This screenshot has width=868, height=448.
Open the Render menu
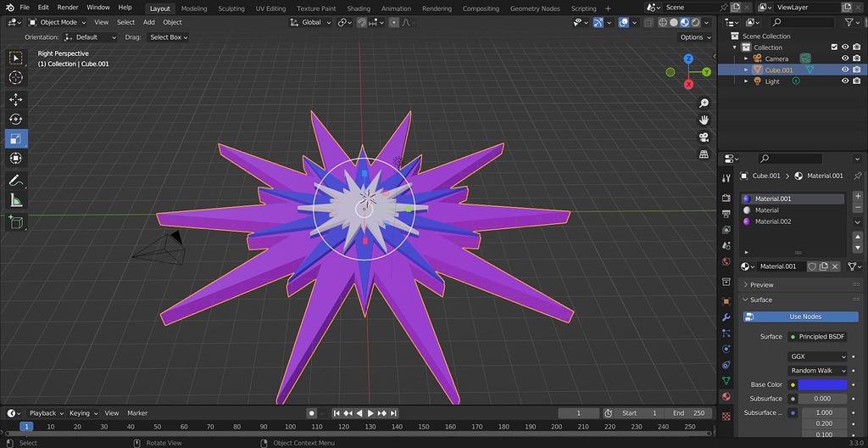point(68,8)
